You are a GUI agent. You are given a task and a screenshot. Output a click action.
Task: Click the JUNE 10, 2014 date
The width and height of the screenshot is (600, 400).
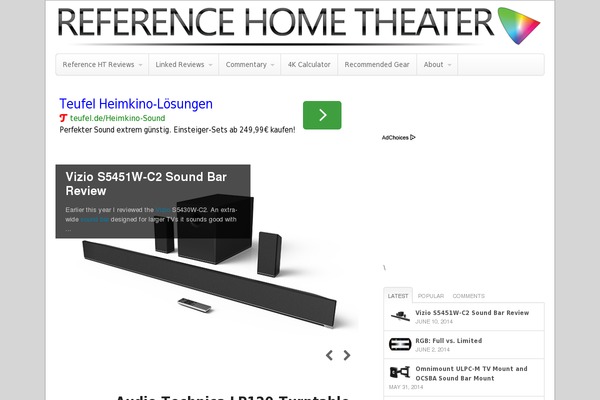click(434, 322)
